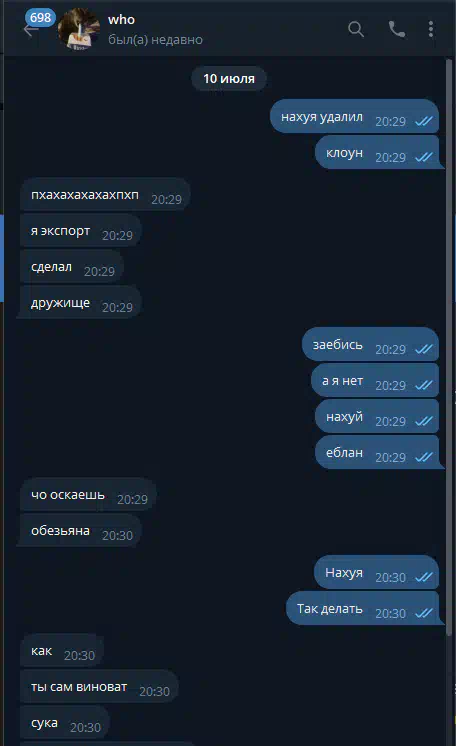456x746 pixels.
Task: Click the chat's vertical scrollbar
Action: tap(449, 347)
